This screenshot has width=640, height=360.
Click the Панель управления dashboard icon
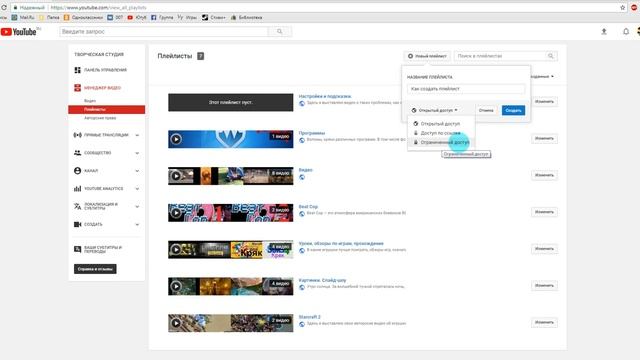pos(78,70)
